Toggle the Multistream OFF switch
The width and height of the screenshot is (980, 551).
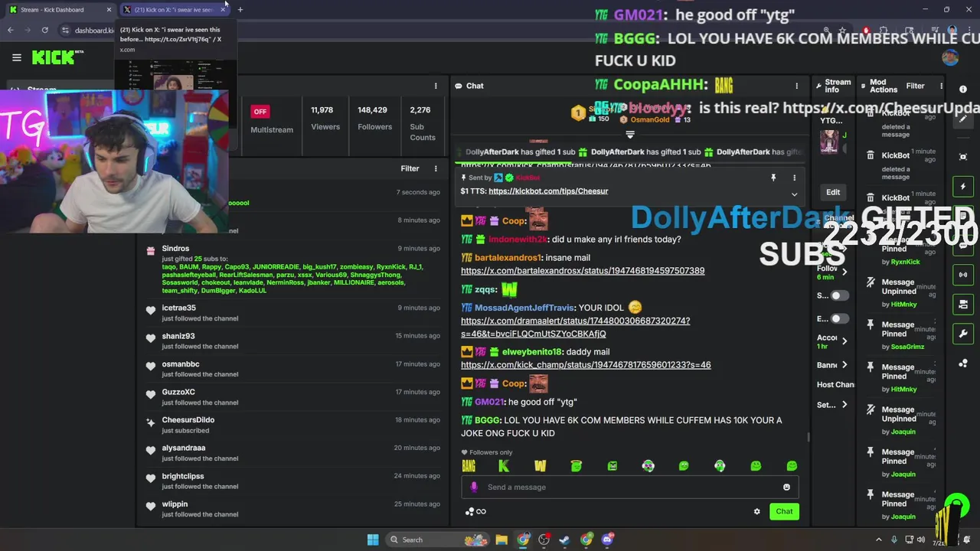(260, 112)
